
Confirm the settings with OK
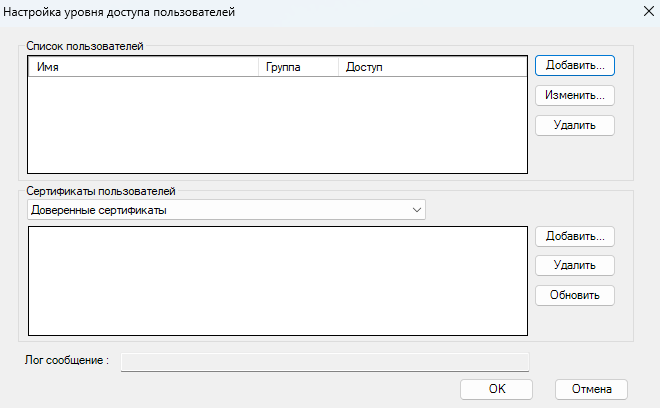tap(497, 388)
